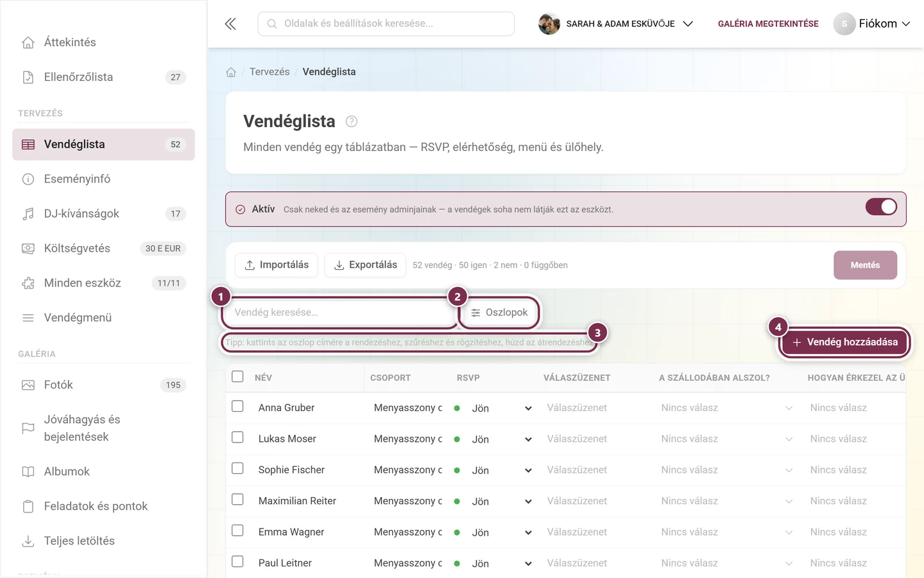
Task: Click the Vendég hozzáadása button
Action: [845, 342]
